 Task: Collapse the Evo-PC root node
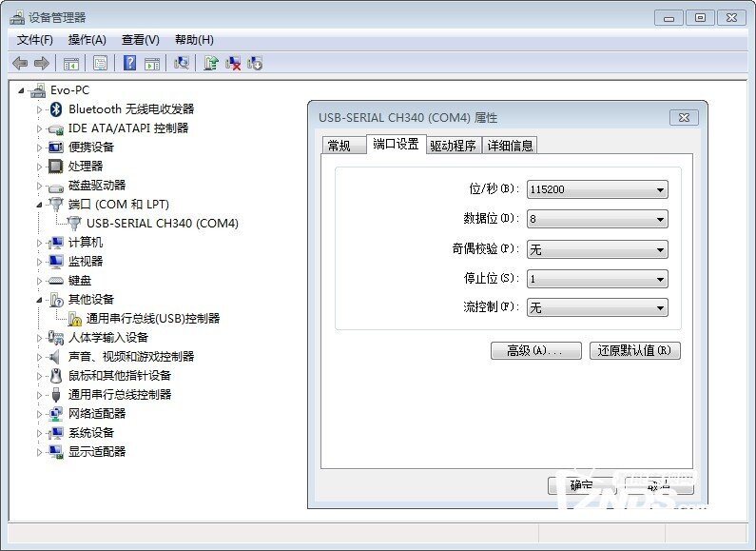tap(21, 90)
